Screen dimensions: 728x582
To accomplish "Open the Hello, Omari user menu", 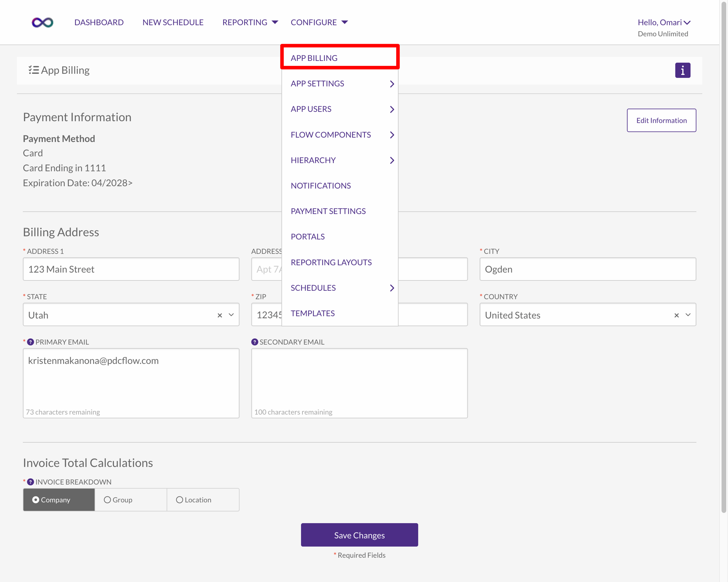I will [664, 22].
